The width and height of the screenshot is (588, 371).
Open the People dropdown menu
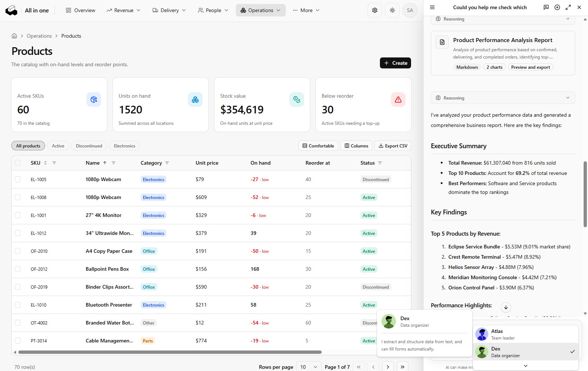tap(213, 10)
